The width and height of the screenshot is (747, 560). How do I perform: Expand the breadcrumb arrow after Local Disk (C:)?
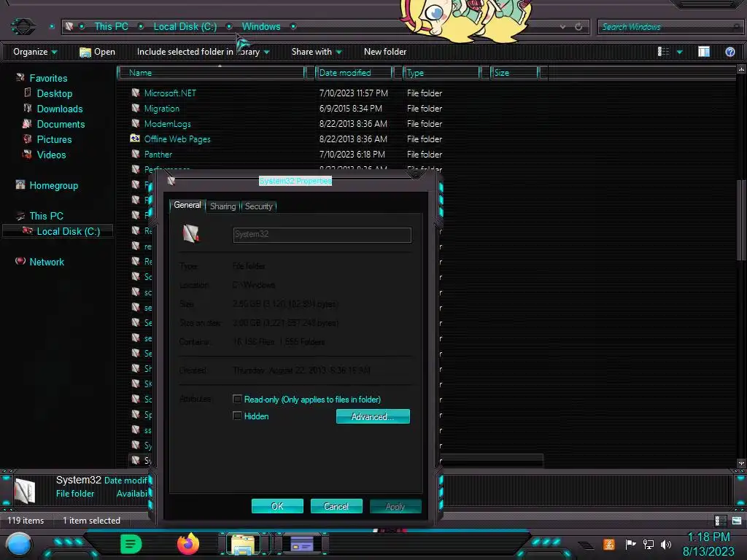click(x=229, y=27)
